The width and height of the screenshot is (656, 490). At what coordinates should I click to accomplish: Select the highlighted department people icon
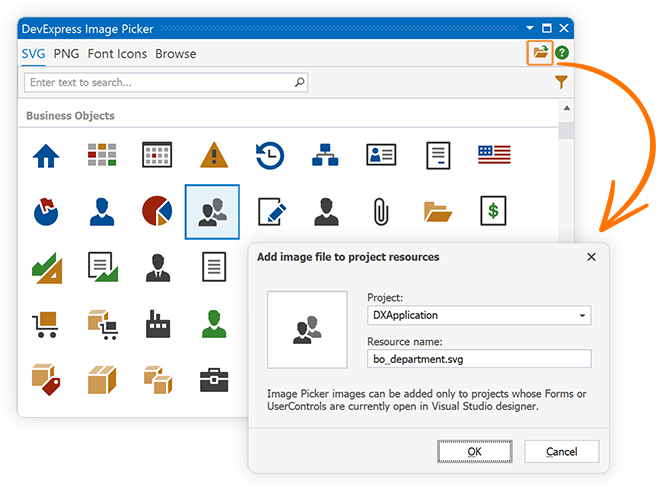(x=213, y=212)
